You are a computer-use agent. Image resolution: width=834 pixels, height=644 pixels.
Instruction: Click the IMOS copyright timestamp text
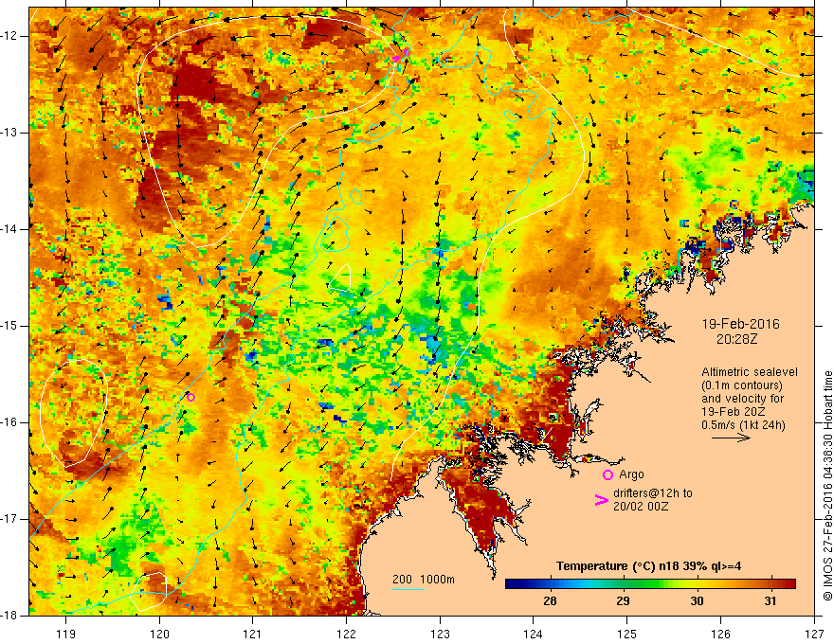827,486
